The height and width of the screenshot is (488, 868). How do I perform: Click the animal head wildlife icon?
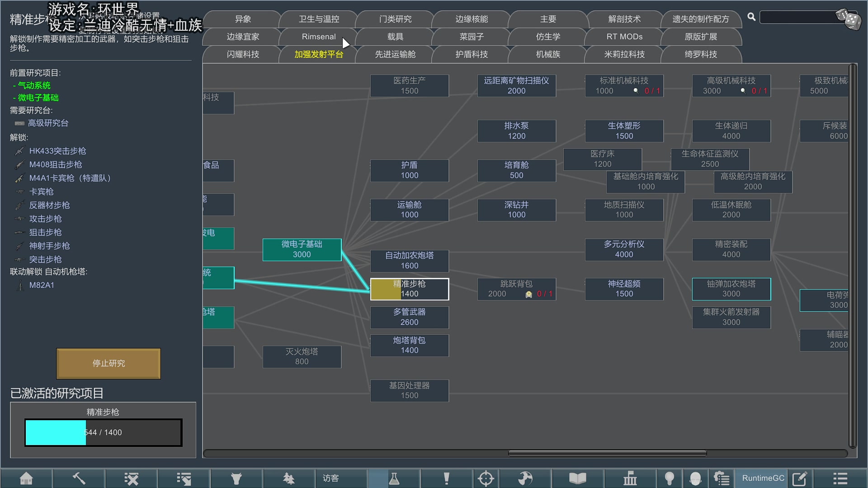pos(236,478)
